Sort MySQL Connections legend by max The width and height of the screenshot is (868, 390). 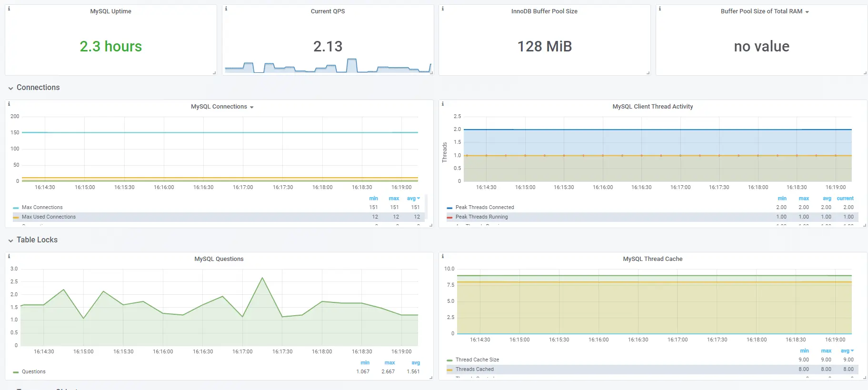(394, 199)
